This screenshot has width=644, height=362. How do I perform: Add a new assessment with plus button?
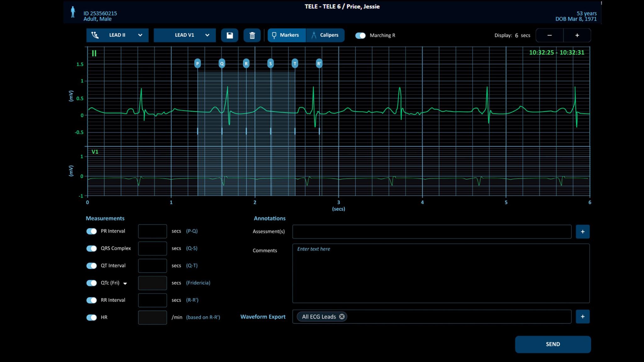pyautogui.click(x=582, y=232)
